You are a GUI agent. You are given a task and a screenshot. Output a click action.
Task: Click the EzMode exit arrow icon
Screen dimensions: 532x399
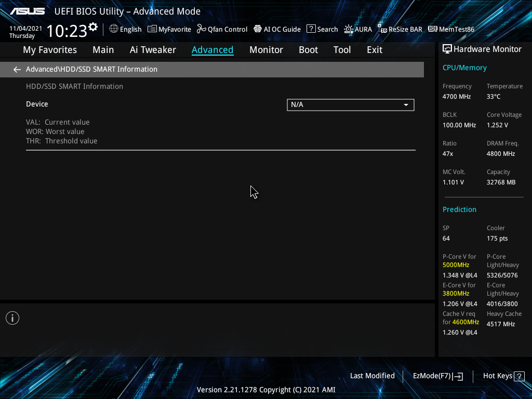pyautogui.click(x=458, y=376)
